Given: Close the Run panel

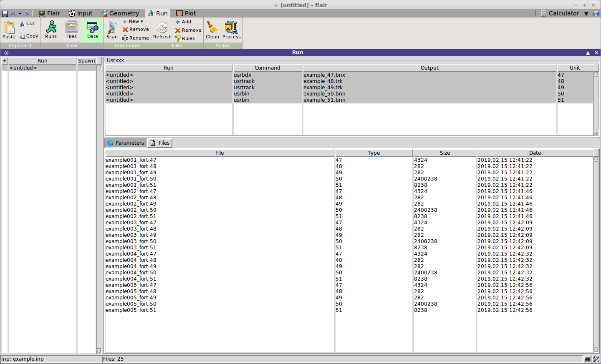Looking at the screenshot, I should [x=596, y=53].
